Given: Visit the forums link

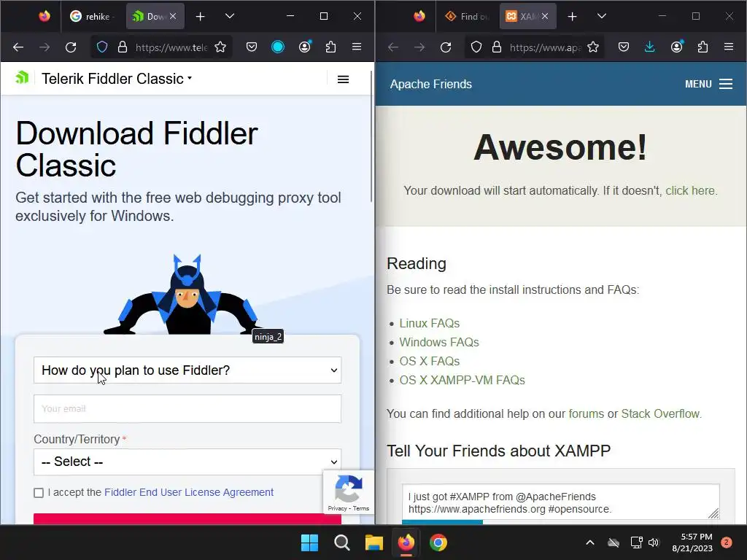Looking at the screenshot, I should pos(586,414).
